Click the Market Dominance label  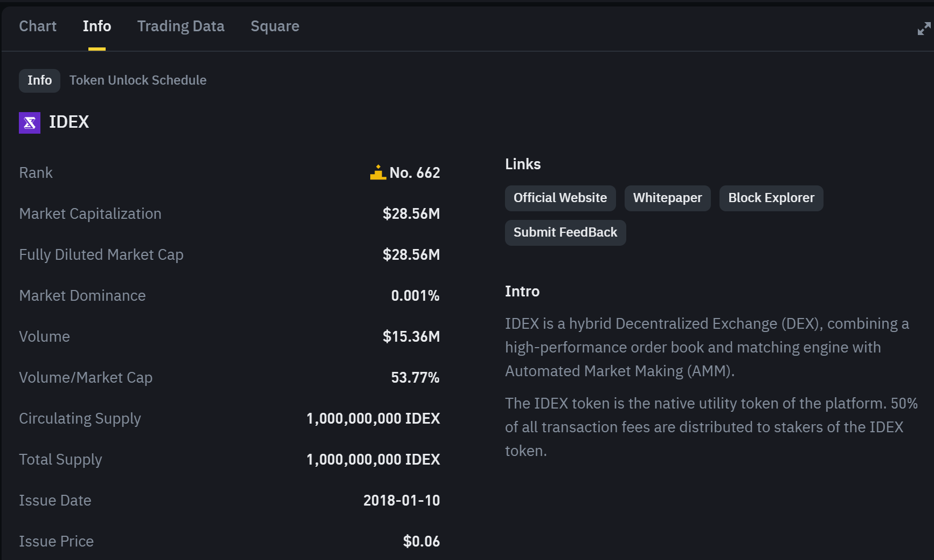(82, 295)
